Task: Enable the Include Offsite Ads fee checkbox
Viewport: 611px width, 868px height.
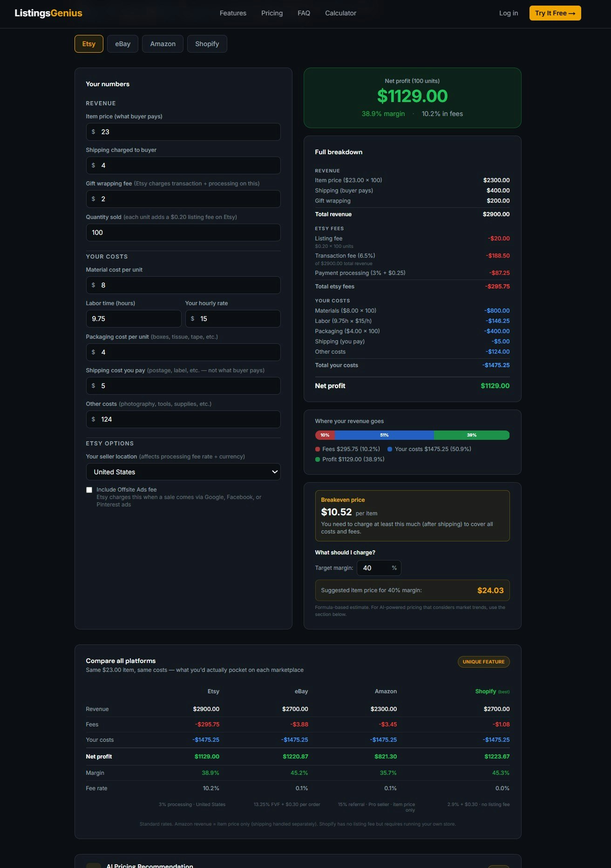Action: click(x=89, y=490)
